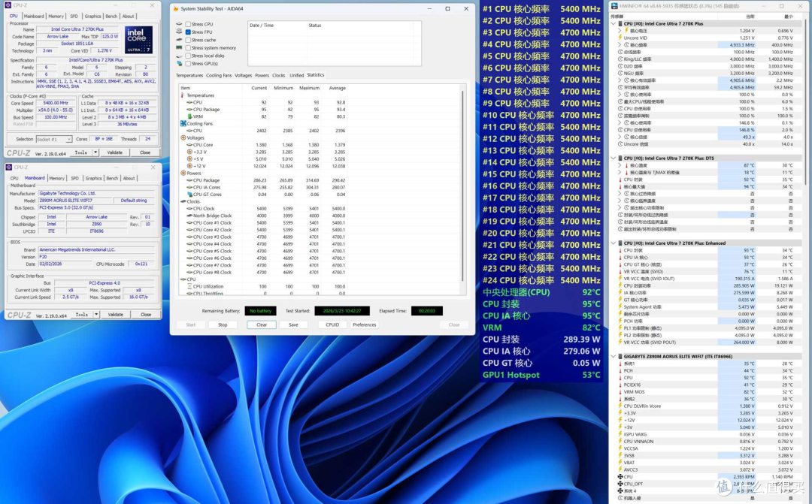Screen dimensions: 812x504
Task: Open the SPD tab in the Mainboard CPU-Z window
Action: pos(74,178)
